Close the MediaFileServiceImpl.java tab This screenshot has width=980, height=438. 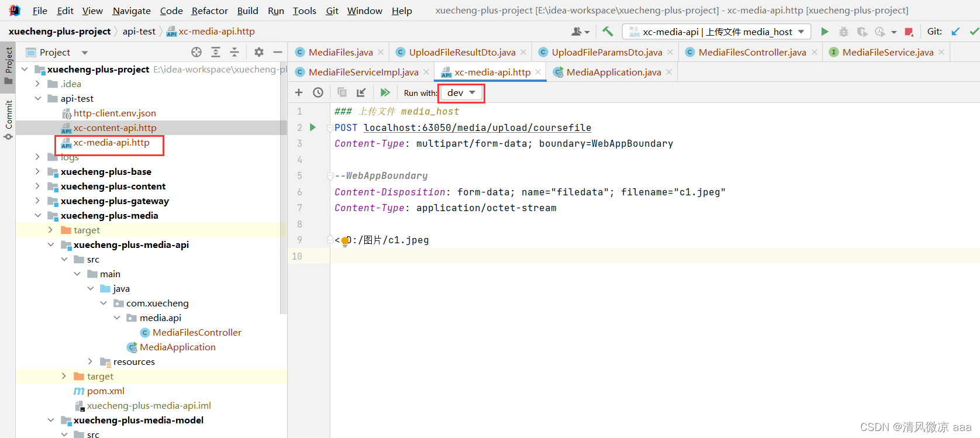pos(426,72)
